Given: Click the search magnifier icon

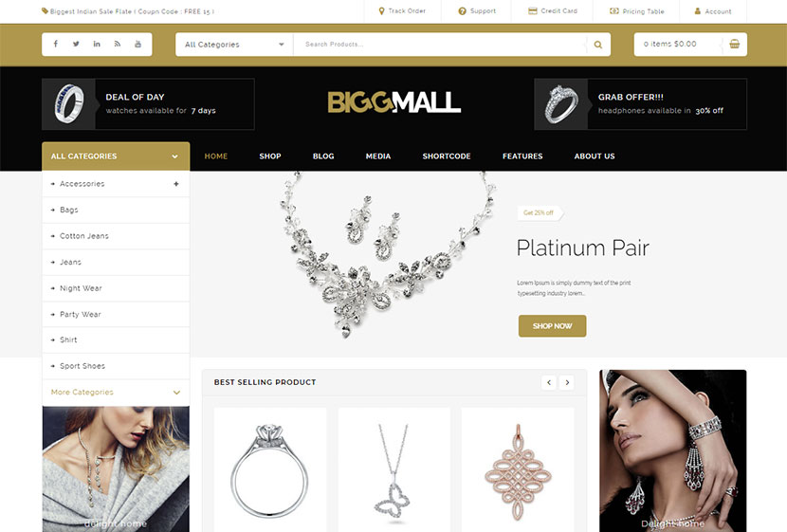Looking at the screenshot, I should (x=597, y=45).
